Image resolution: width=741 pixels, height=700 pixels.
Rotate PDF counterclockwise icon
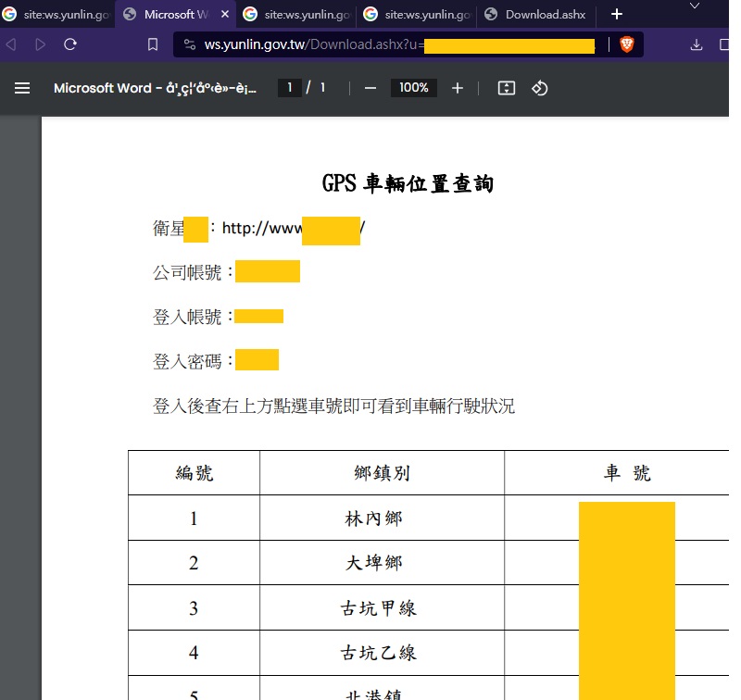(x=540, y=88)
